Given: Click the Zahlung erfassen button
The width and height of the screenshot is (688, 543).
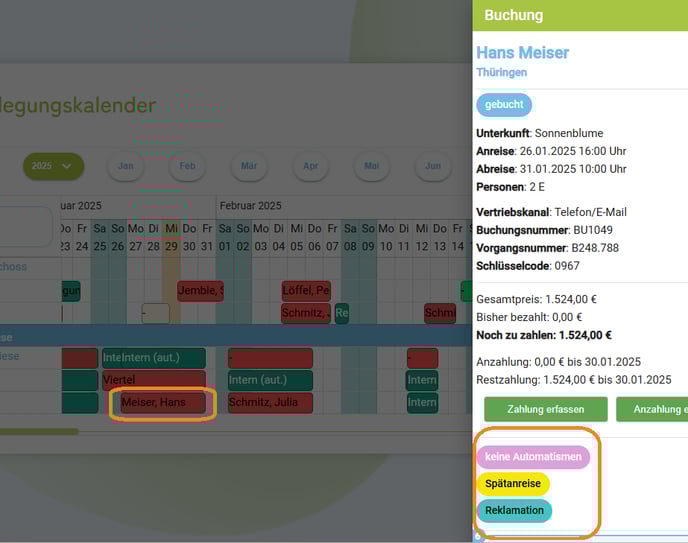Looking at the screenshot, I should pos(546,409).
